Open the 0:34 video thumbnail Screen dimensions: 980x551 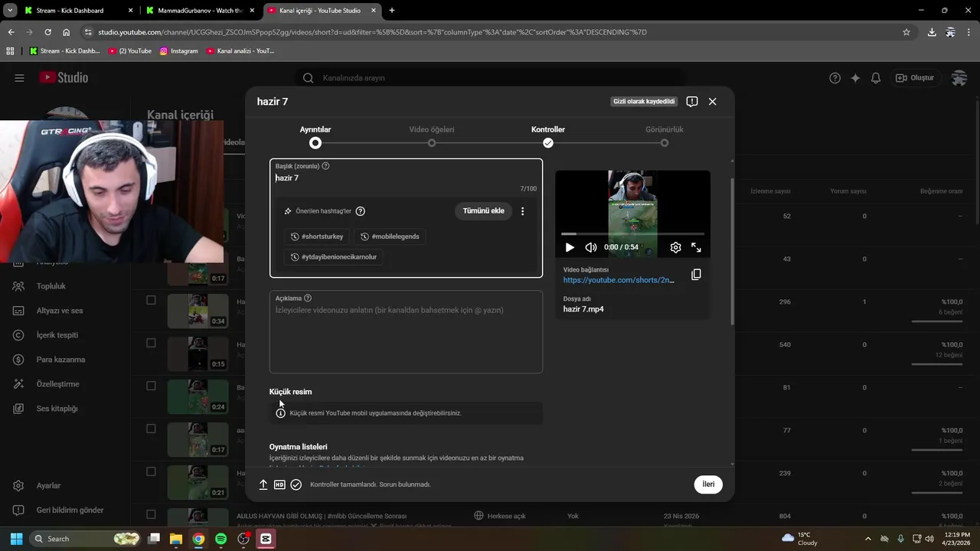point(198,311)
